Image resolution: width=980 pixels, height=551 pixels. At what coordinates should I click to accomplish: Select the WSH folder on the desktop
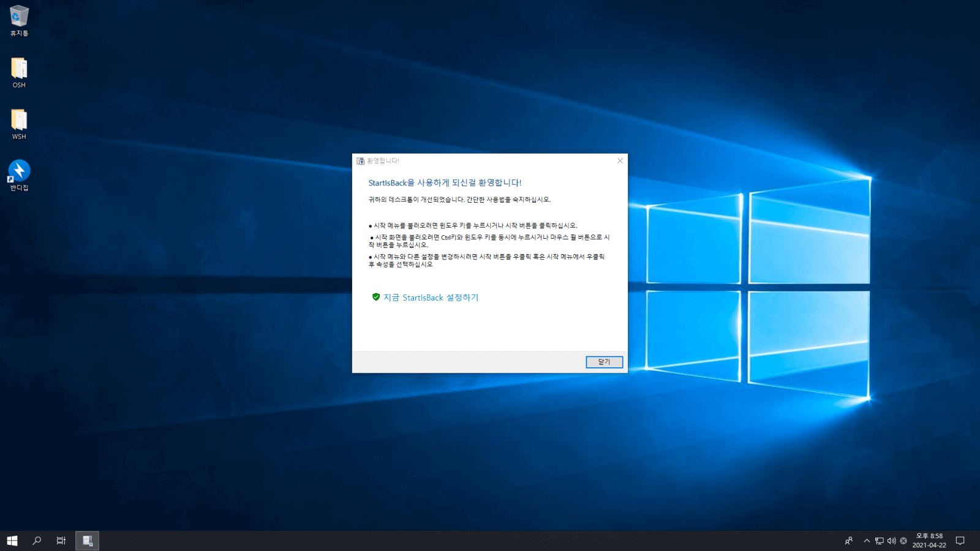[19, 124]
